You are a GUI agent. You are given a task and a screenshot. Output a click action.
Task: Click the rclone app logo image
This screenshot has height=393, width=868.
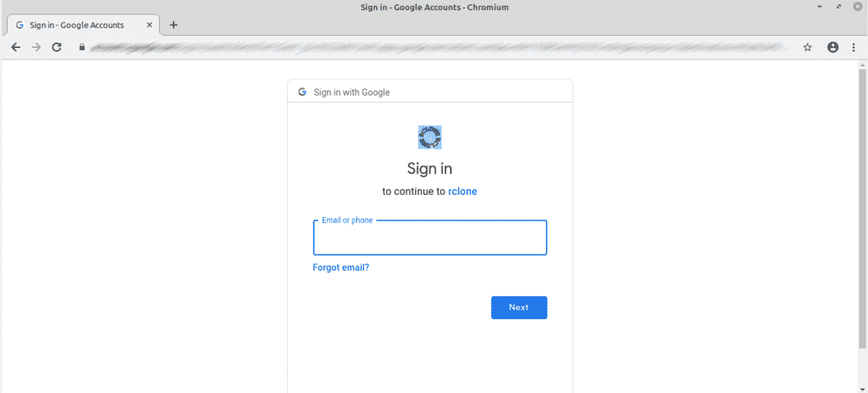coord(429,137)
